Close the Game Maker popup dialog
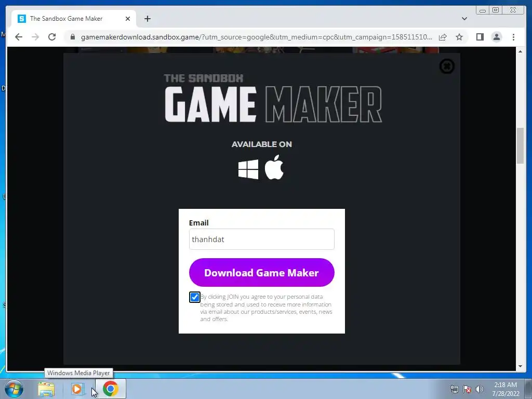This screenshot has height=399, width=532. click(x=447, y=66)
